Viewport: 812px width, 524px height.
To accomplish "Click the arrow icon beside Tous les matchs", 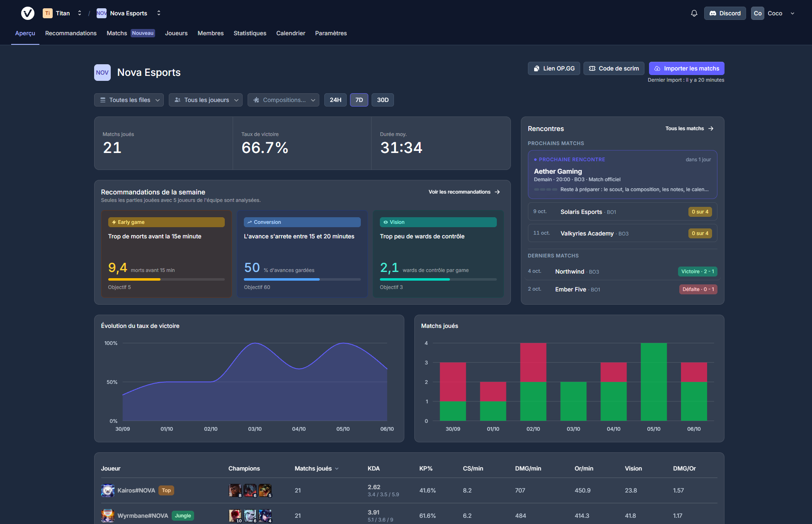I will [x=711, y=129].
